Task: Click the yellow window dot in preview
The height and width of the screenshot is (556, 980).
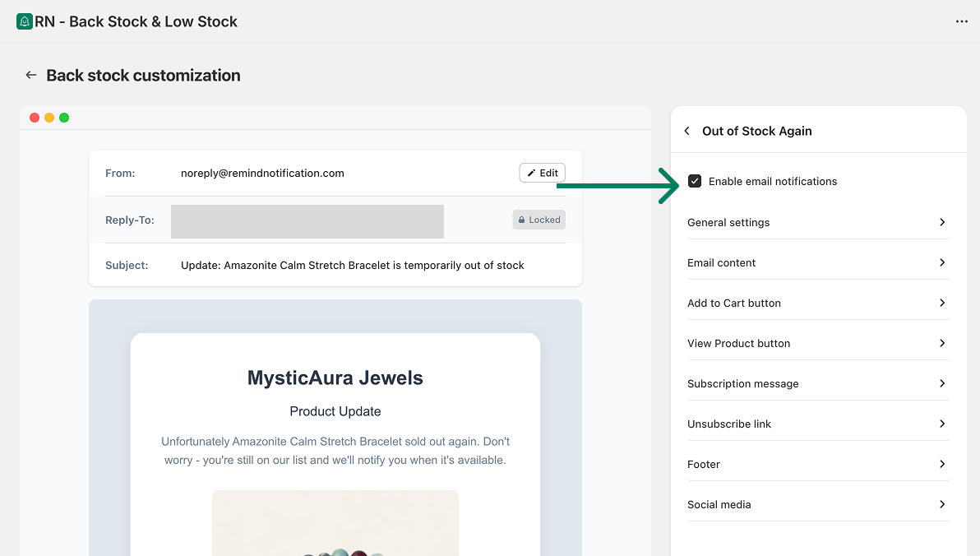Action: (x=49, y=118)
